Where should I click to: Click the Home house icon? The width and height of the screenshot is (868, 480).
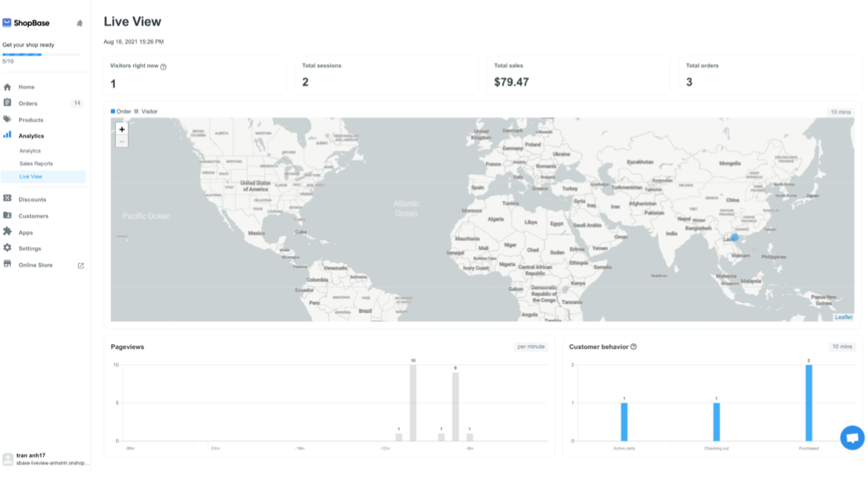click(x=7, y=87)
